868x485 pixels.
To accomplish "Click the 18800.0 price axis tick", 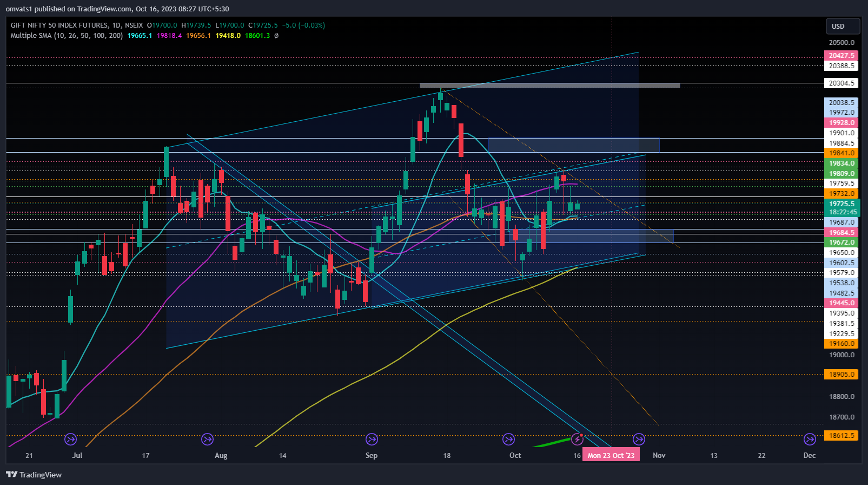I will click(842, 397).
